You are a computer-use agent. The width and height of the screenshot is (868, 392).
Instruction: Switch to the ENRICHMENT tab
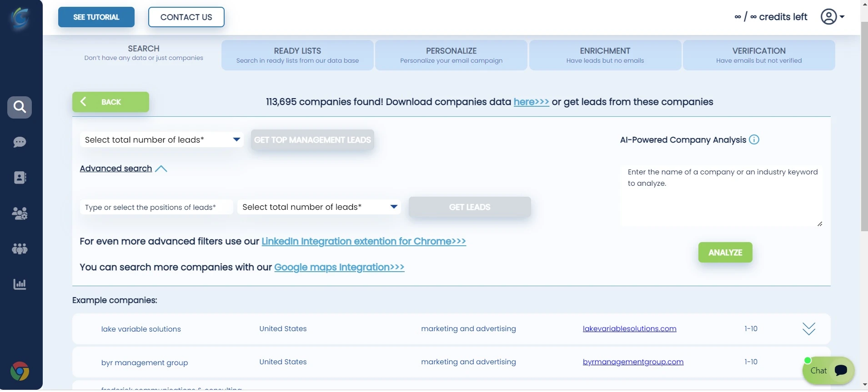tap(605, 55)
